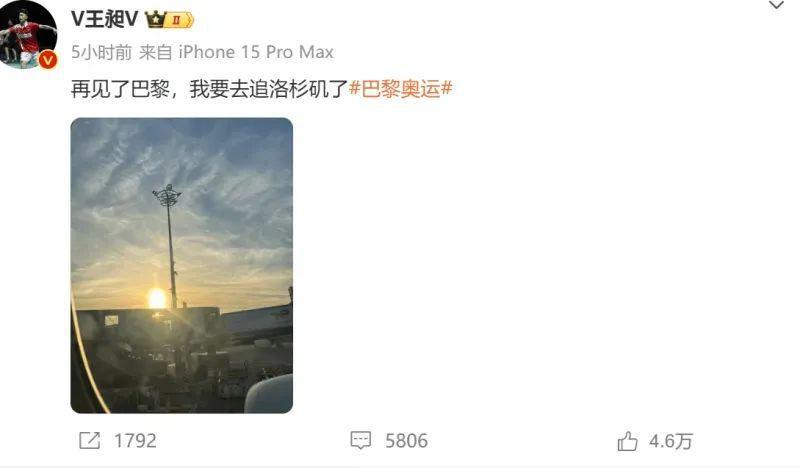
Task: Click the 来自 iPhone 15 Pro Max source
Action: pos(236,52)
